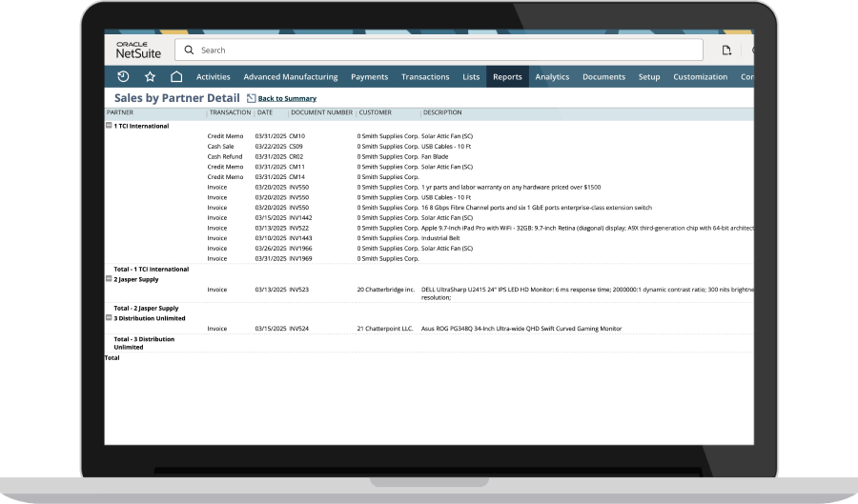Click the DOCUMENT NUMBER column header

coord(322,112)
